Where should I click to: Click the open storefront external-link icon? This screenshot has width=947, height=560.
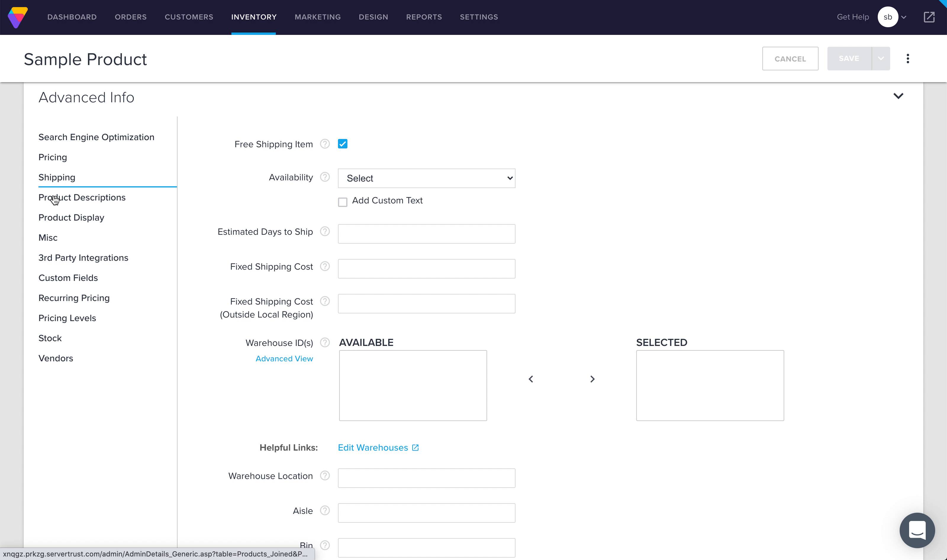click(x=929, y=17)
